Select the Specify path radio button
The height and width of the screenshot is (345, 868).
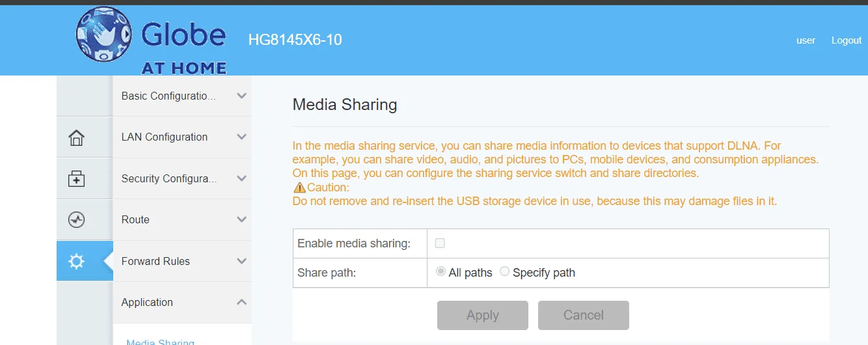[x=505, y=271]
